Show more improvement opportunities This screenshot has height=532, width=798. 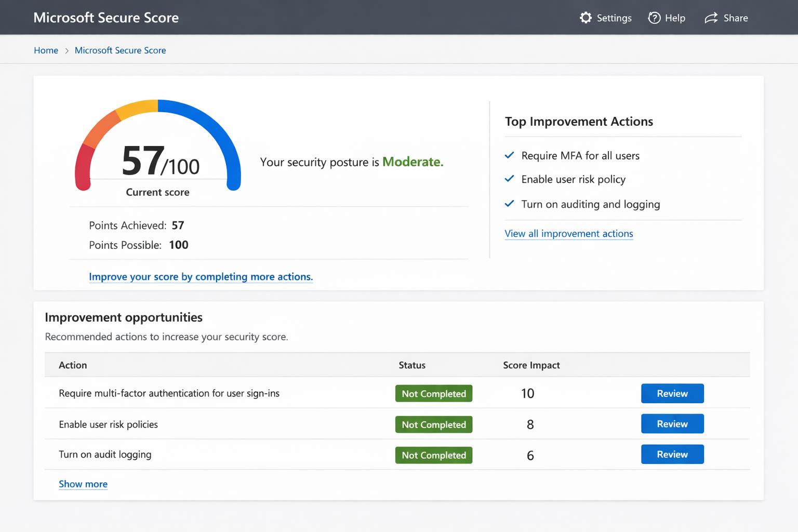pyautogui.click(x=83, y=484)
